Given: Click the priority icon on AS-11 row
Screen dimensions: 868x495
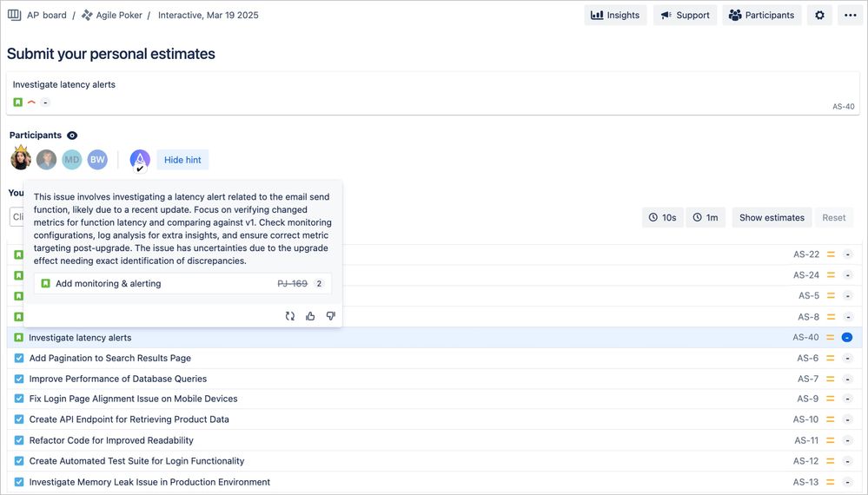Looking at the screenshot, I should click(x=831, y=440).
